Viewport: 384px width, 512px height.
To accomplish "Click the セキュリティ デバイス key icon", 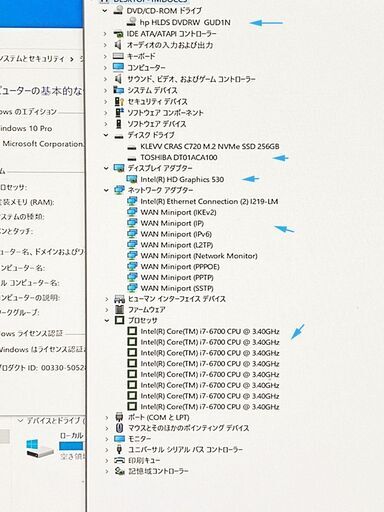I will tap(119, 101).
